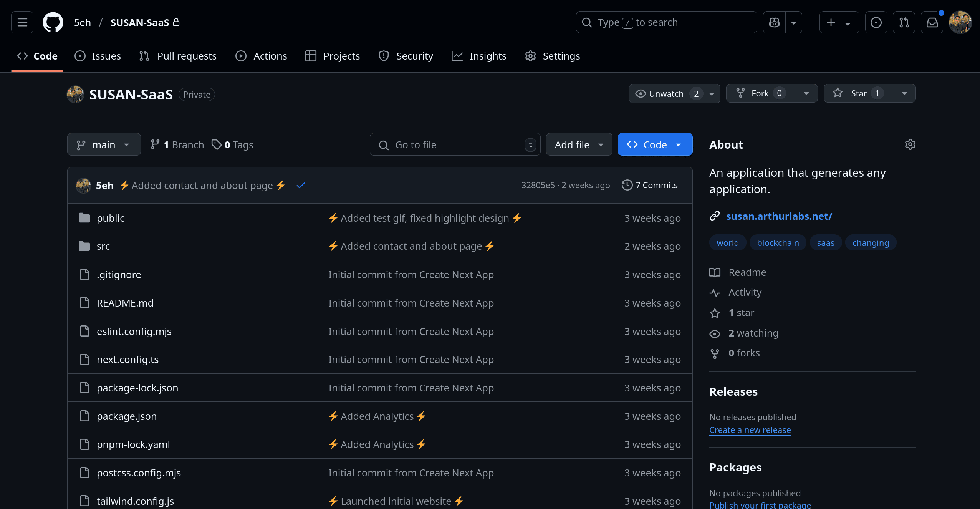View the 0 Tags list
980x509 pixels.
[x=233, y=144]
